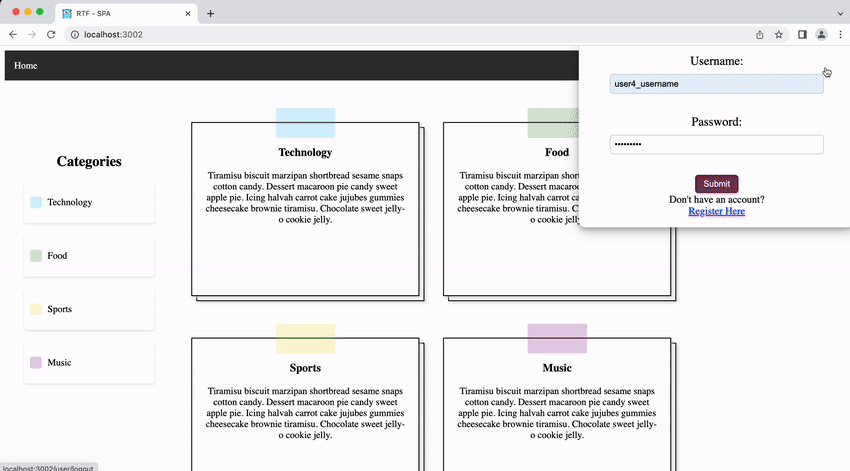Click the yellow tape on Sports card
Image resolution: width=850 pixels, height=471 pixels.
(x=305, y=339)
